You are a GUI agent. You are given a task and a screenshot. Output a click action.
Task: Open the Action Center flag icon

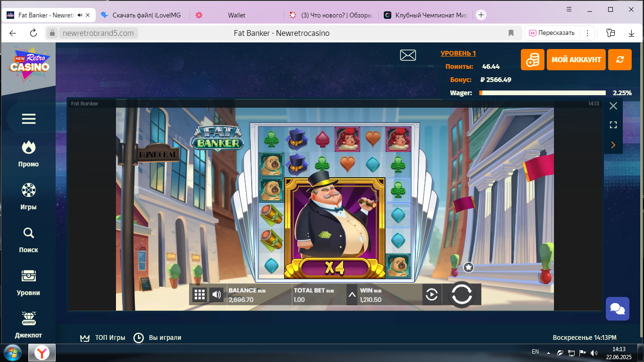coord(583,353)
